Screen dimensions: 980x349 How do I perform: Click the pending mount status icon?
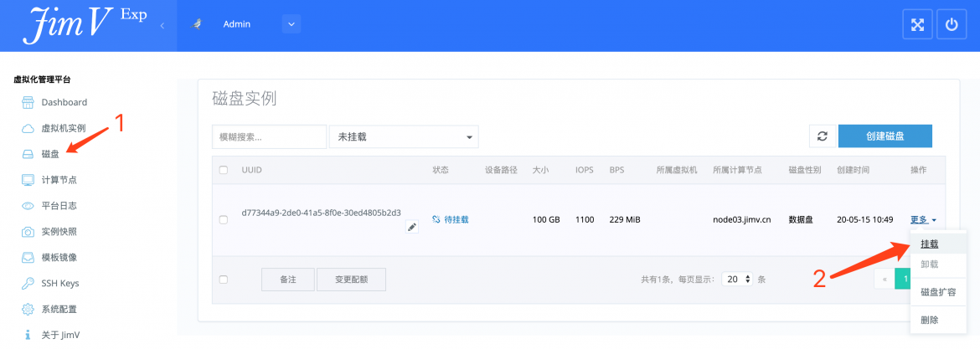[x=436, y=220]
